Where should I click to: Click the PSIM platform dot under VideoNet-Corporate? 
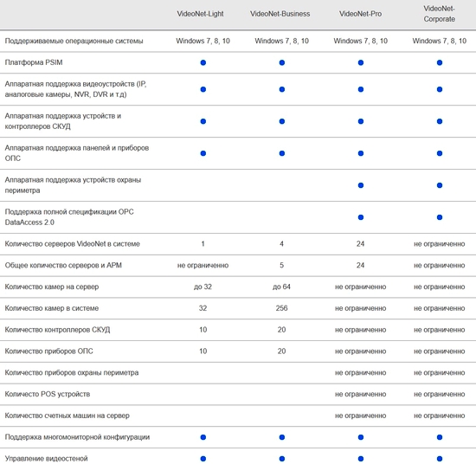pos(440,62)
